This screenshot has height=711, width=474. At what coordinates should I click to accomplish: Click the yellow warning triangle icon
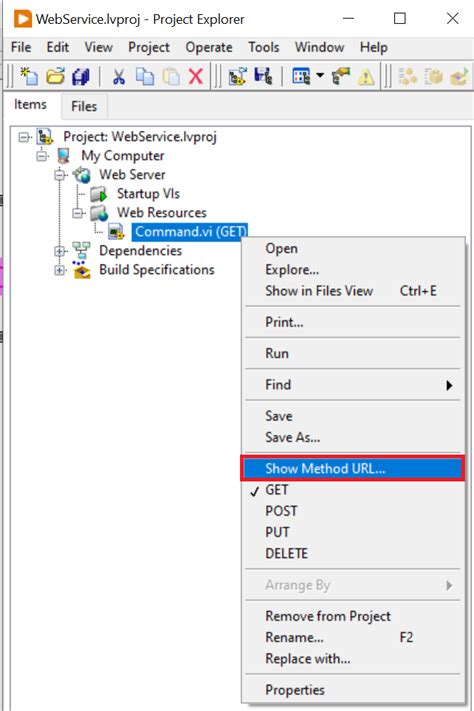366,77
